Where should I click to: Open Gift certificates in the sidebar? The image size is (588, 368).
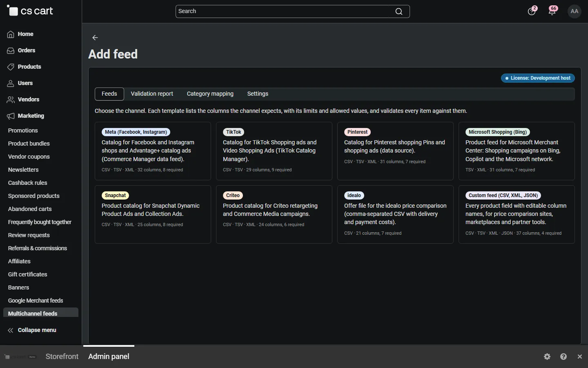[28, 275]
